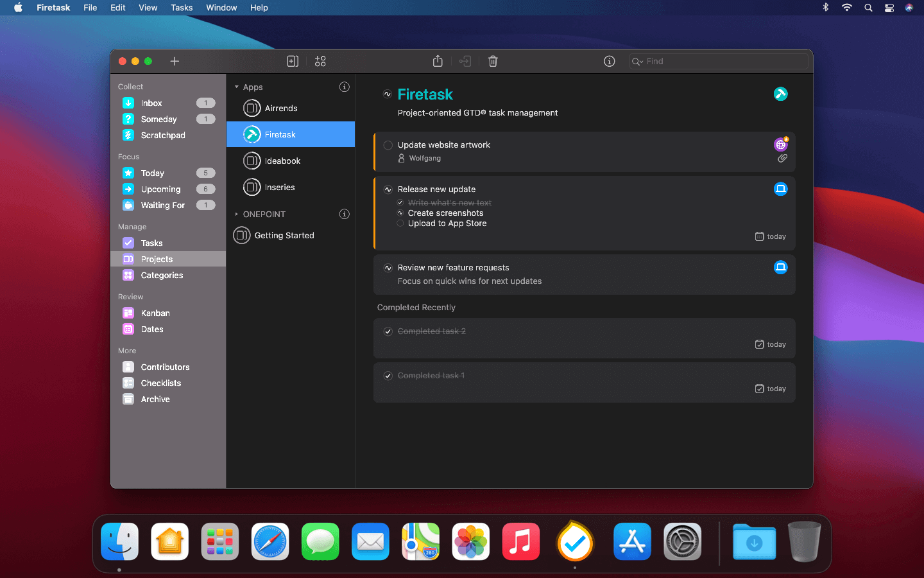This screenshot has width=924, height=578.
Task: Click the share icon in toolbar
Action: coord(438,61)
